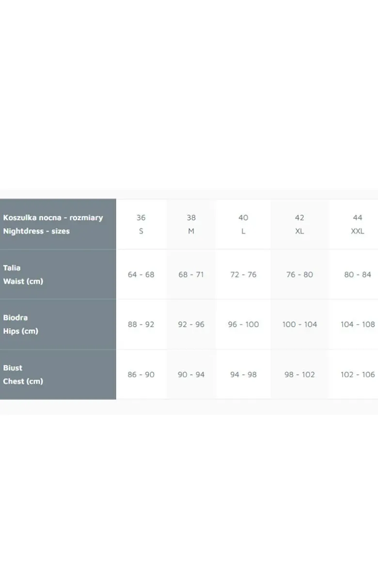The height and width of the screenshot is (588, 378).
Task: Click chest value 98 - 102
Action: (299, 375)
